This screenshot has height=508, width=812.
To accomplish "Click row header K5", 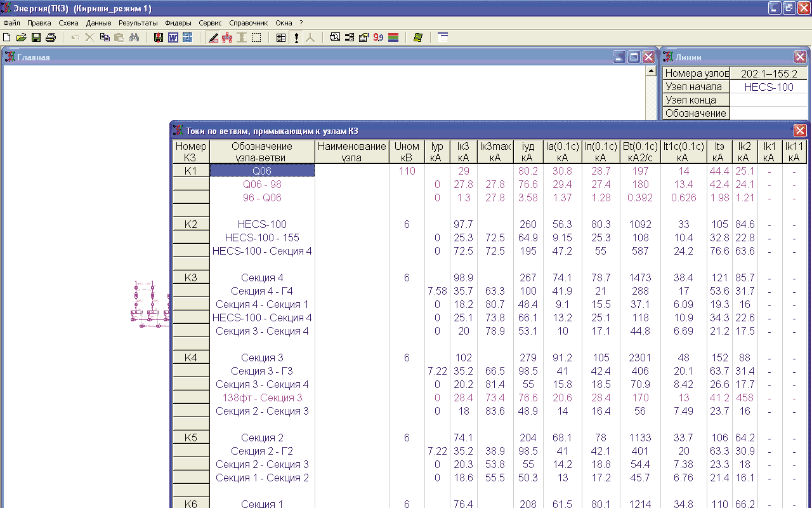I will (x=191, y=438).
